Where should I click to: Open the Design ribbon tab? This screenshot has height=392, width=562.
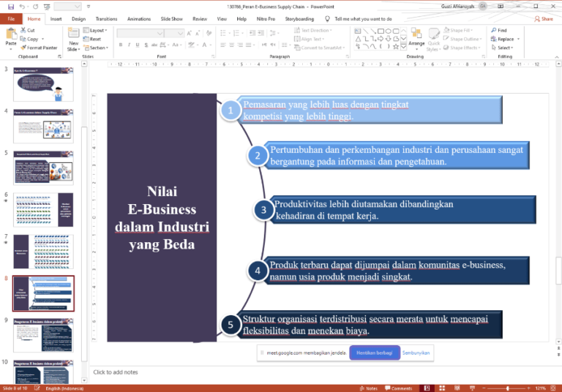click(x=78, y=19)
